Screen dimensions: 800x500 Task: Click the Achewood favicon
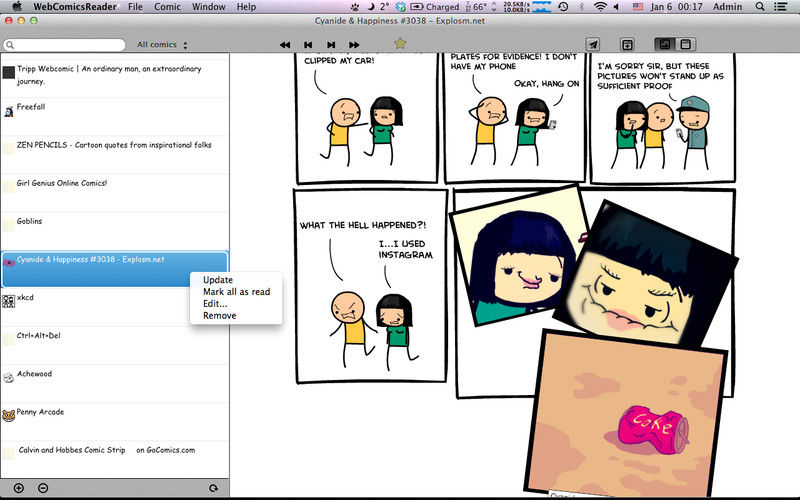9,378
